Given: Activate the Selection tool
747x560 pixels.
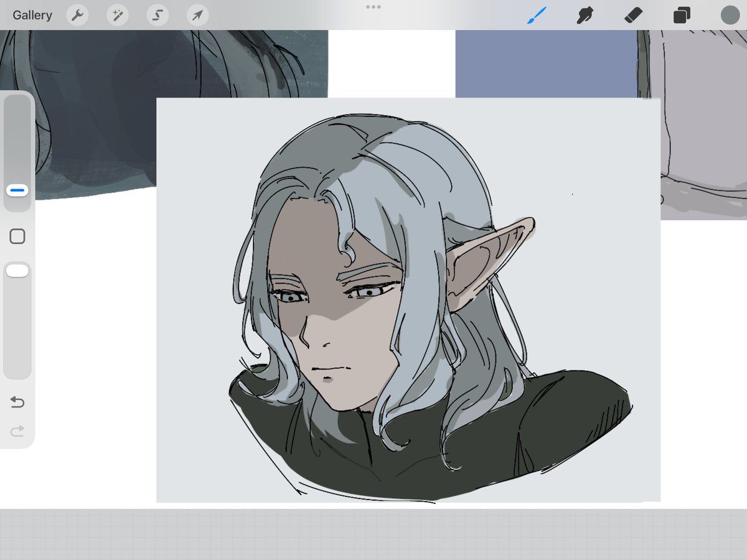Looking at the screenshot, I should [157, 15].
